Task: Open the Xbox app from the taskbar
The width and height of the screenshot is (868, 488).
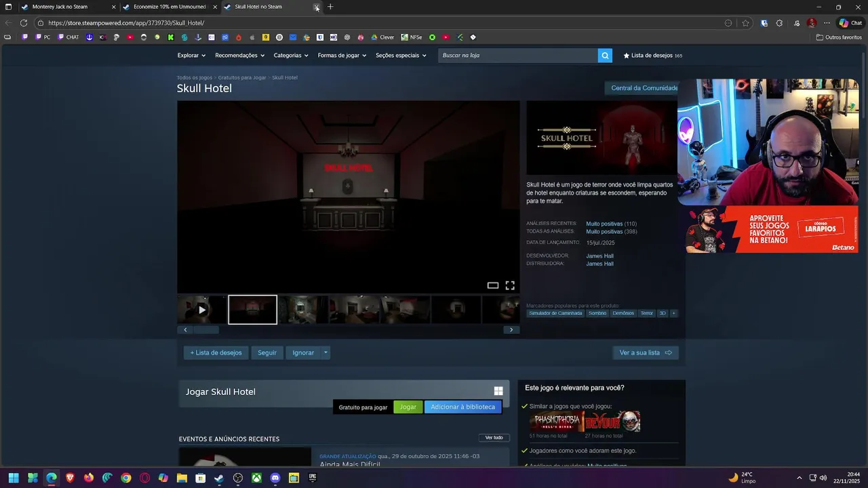Action: click(256, 478)
